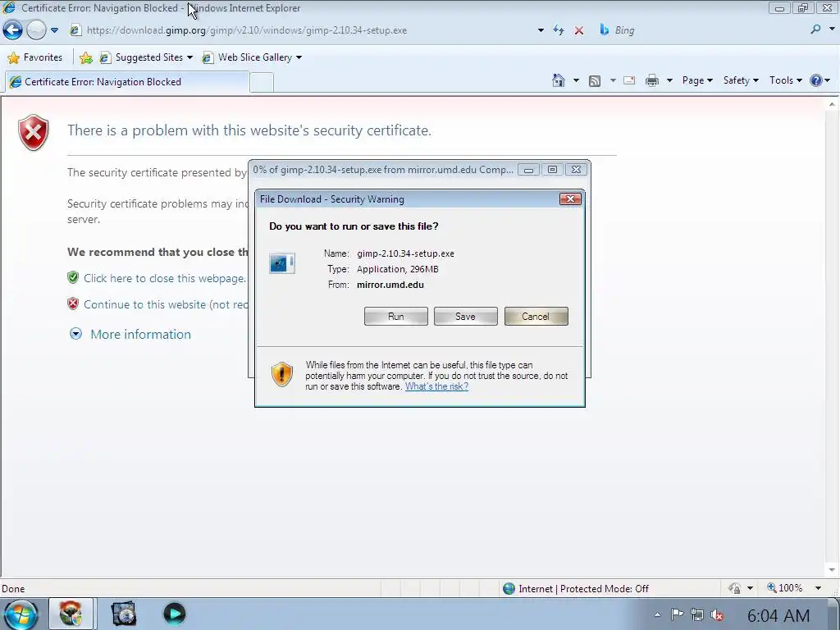
Task: Open the media player taskbar icon
Action: click(174, 614)
